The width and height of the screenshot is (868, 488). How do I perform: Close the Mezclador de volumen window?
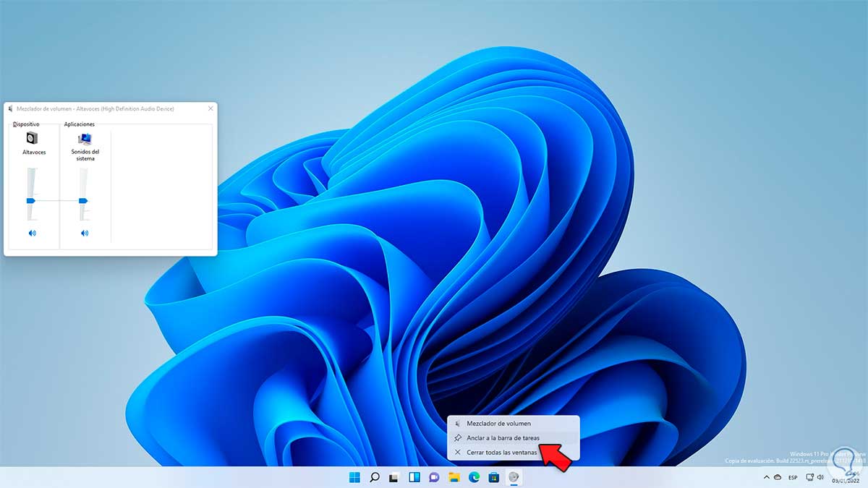210,108
